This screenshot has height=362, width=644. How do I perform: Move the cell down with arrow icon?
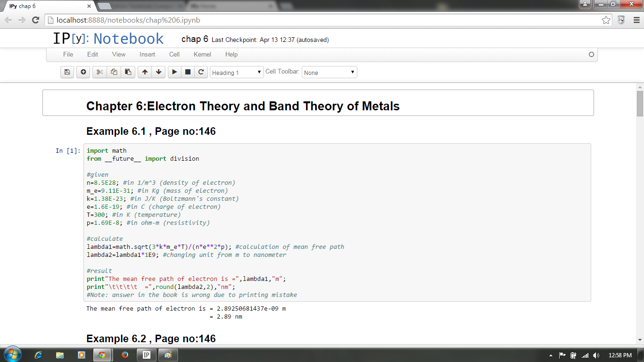159,72
